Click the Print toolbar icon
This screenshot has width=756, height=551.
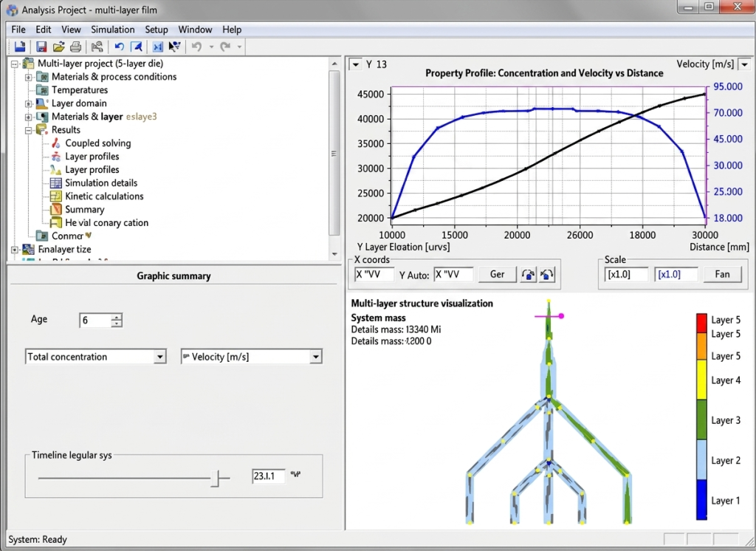coord(76,47)
